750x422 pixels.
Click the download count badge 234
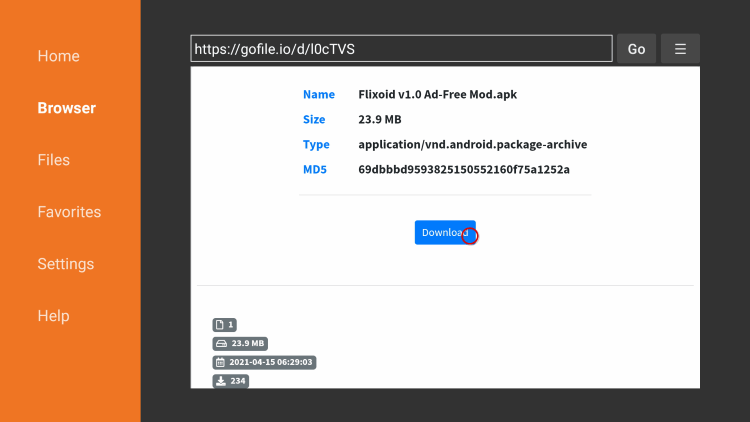click(x=231, y=381)
